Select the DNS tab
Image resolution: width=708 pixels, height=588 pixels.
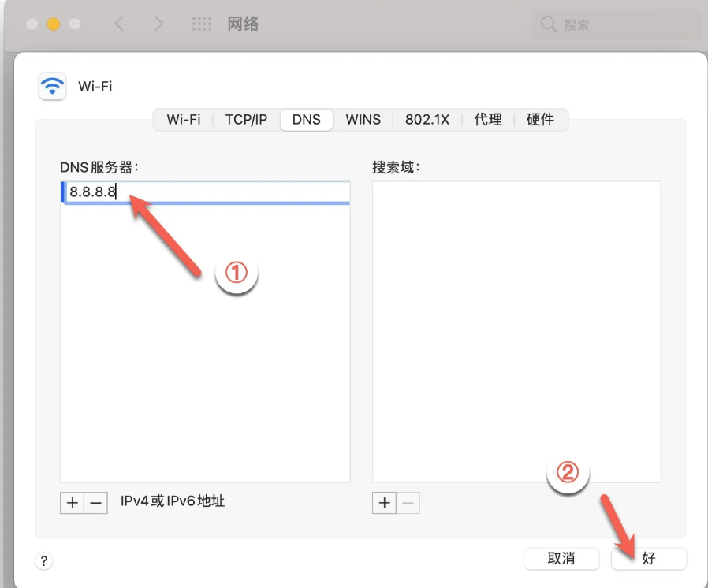pos(307,120)
